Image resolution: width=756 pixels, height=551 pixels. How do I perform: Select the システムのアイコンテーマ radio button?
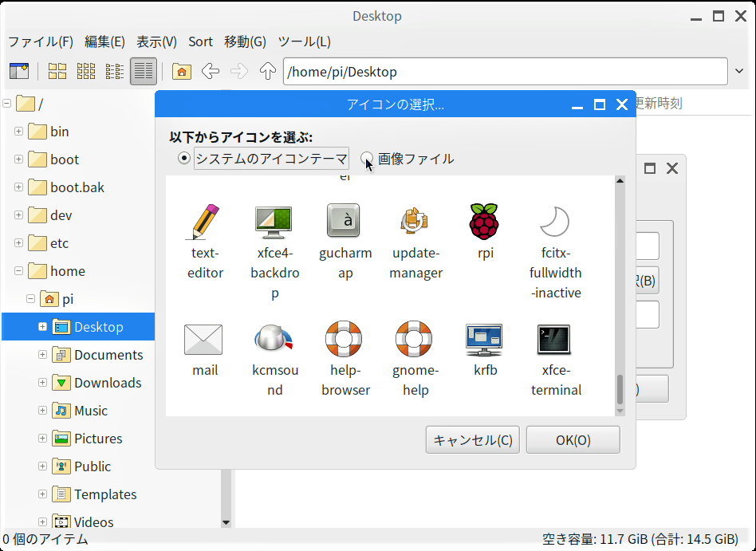tap(184, 159)
